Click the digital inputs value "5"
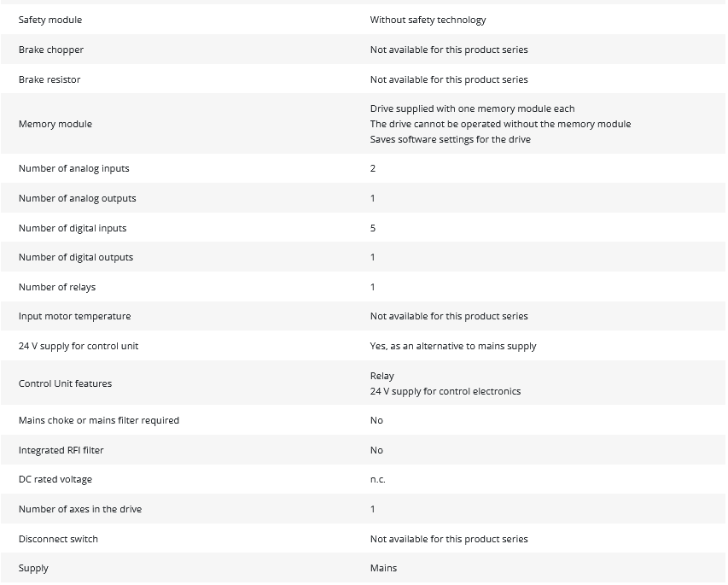Screen dimensions: 728x585 point(373,228)
